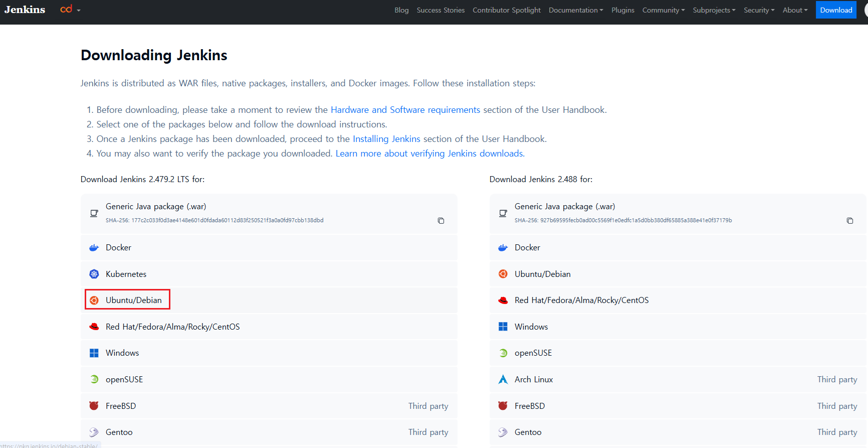Viewport: 868px width, 448px height.
Task: Choose Red Hat/Fedora/Alma/Rocky/CentOS under LTS
Action: coord(269,327)
